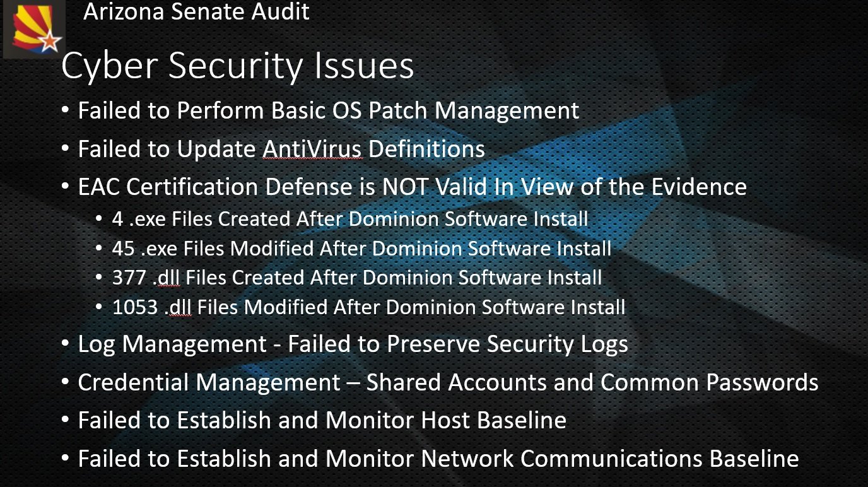The height and width of the screenshot is (487, 868).
Task: Click the 377 .dll Files Created line
Action: tap(356, 278)
